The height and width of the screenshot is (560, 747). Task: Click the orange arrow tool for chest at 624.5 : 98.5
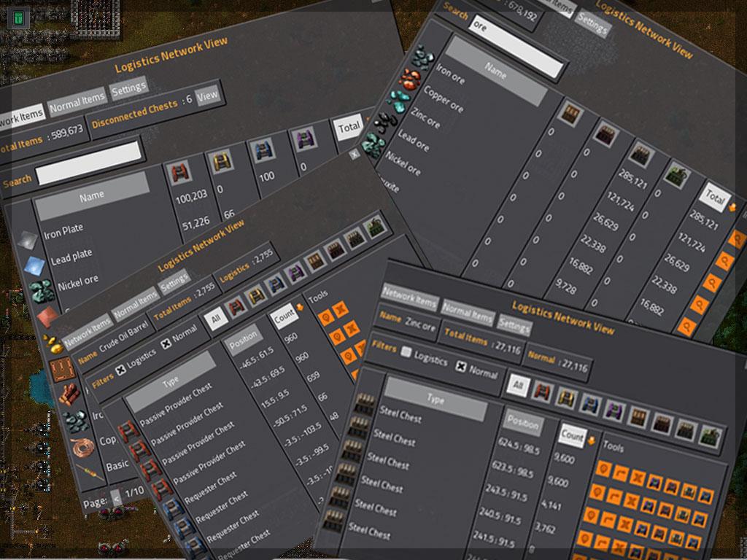click(x=620, y=472)
